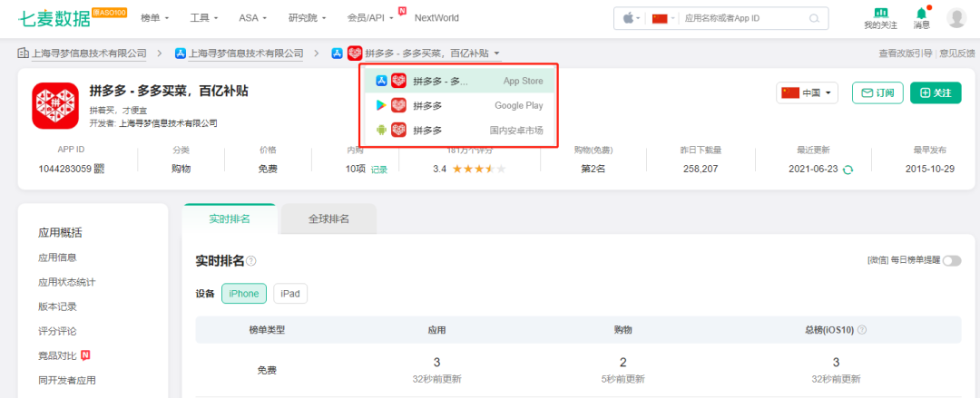Image resolution: width=980 pixels, height=398 pixels.
Task: Select the 国内安卓市场 拼多多 entry
Action: (x=459, y=131)
